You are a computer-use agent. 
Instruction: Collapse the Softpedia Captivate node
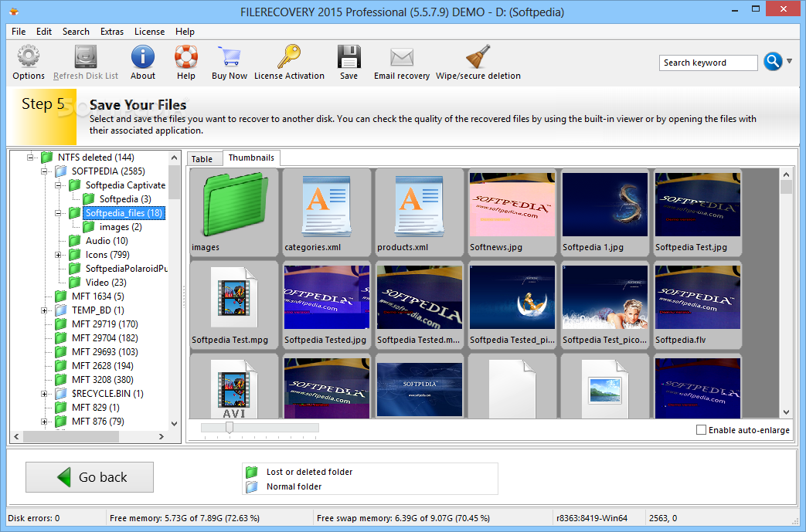(58, 185)
